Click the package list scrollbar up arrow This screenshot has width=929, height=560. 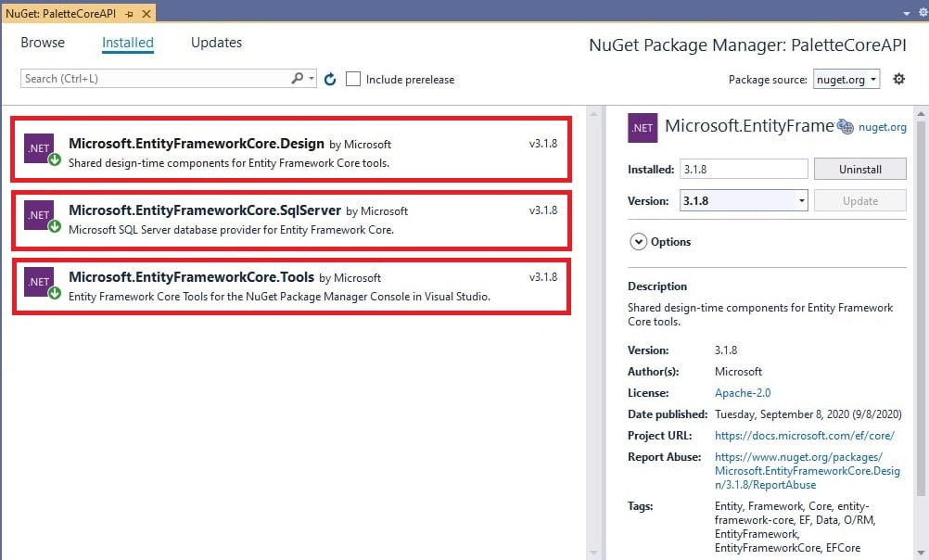pos(593,113)
